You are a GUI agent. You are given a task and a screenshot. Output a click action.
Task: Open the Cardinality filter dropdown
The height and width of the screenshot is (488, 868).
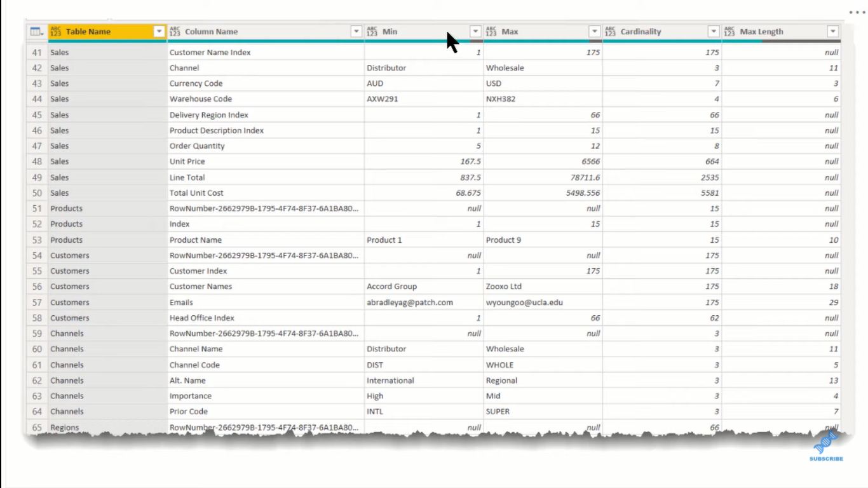tap(714, 32)
